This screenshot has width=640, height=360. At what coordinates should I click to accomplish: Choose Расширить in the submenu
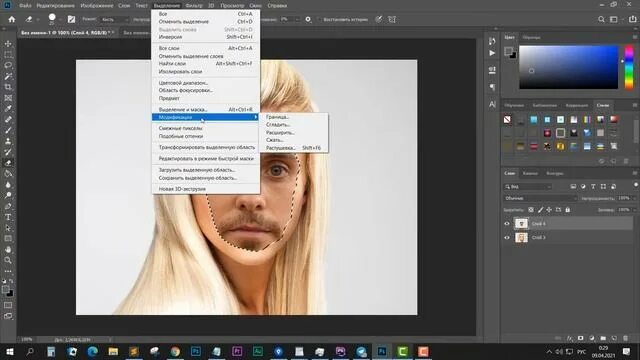(293, 133)
